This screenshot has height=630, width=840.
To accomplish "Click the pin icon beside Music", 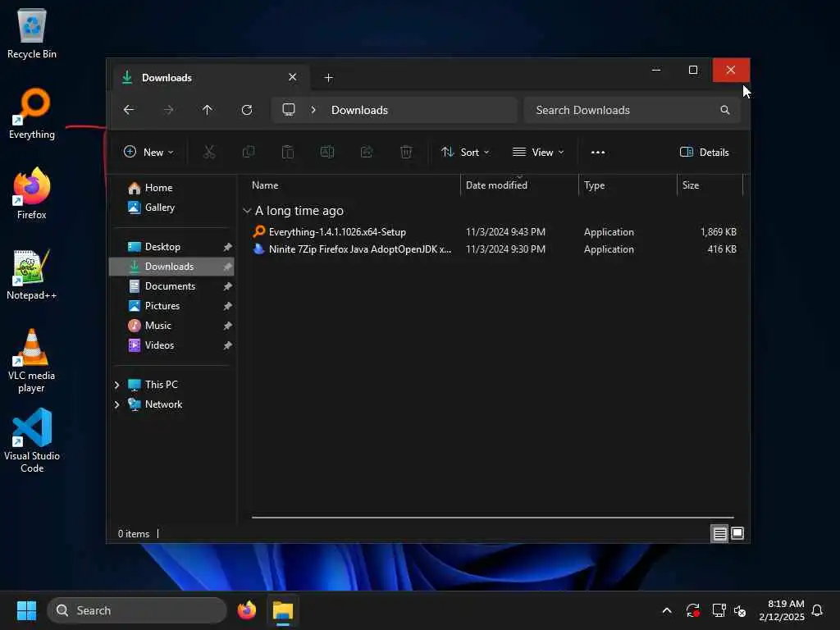I will tap(228, 326).
